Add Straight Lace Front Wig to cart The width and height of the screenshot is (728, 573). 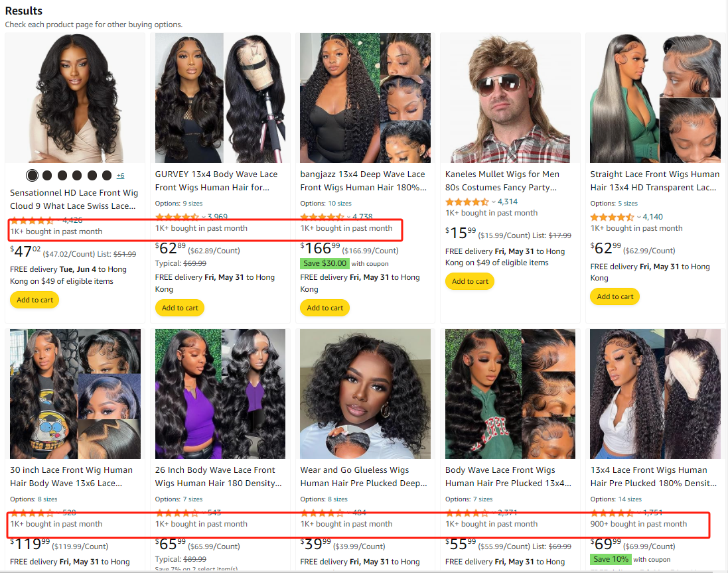pyautogui.click(x=615, y=296)
